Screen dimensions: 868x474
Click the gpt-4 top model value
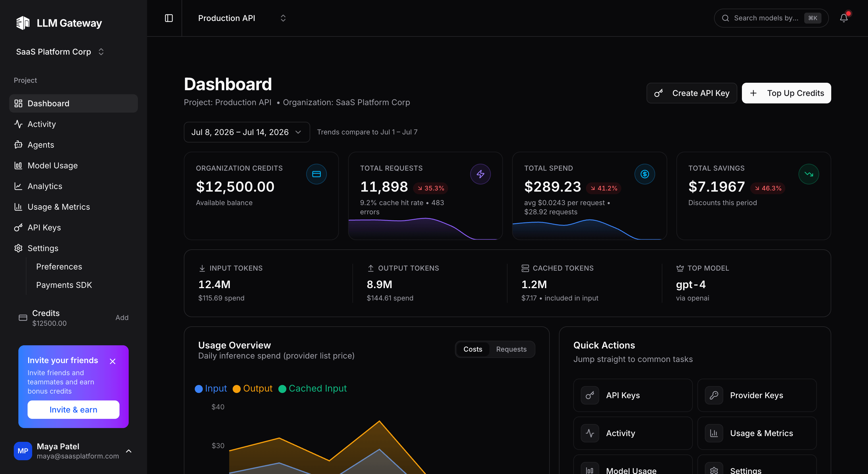(x=691, y=284)
